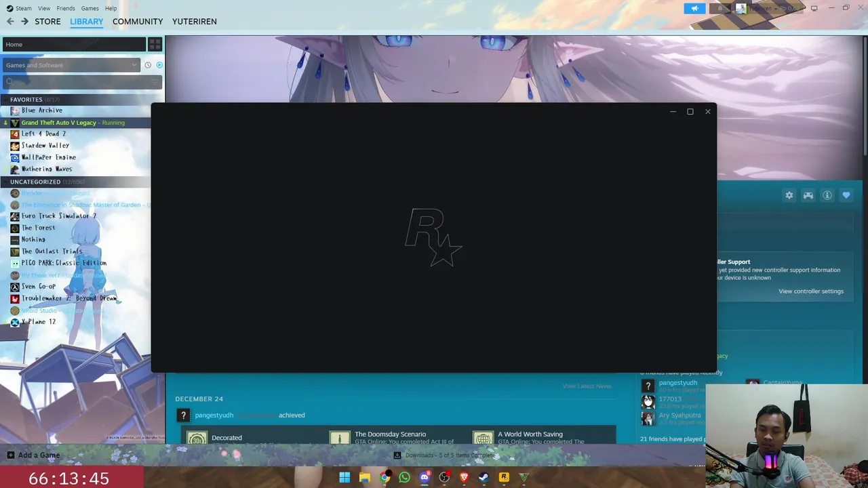Open advanced filter options in search bar
The width and height of the screenshot is (868, 488).
pos(156,82)
